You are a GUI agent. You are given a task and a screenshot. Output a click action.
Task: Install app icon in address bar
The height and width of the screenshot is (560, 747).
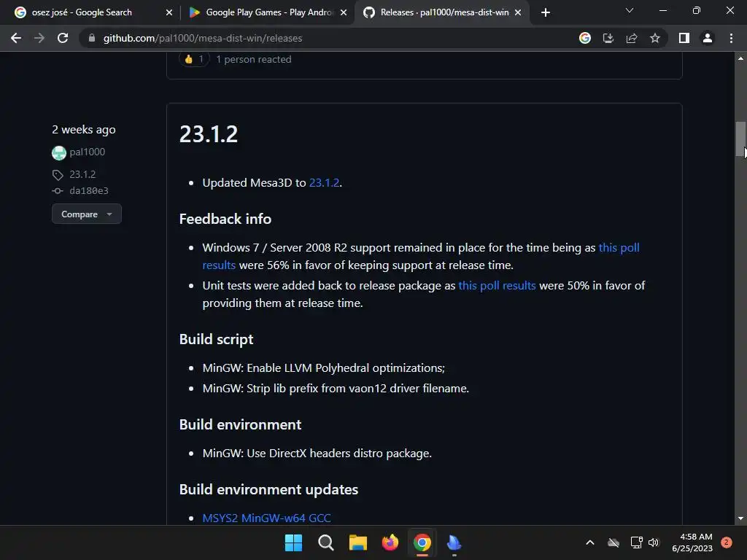(x=608, y=38)
